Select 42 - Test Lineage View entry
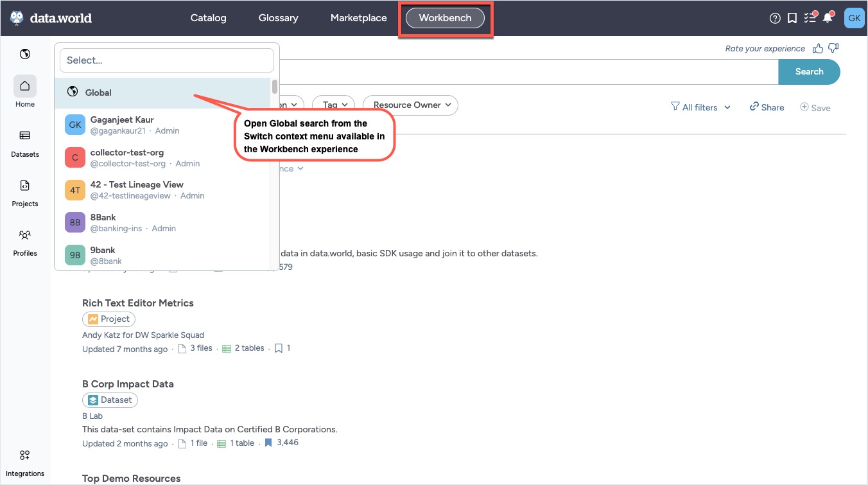The image size is (868, 485). coord(163,190)
